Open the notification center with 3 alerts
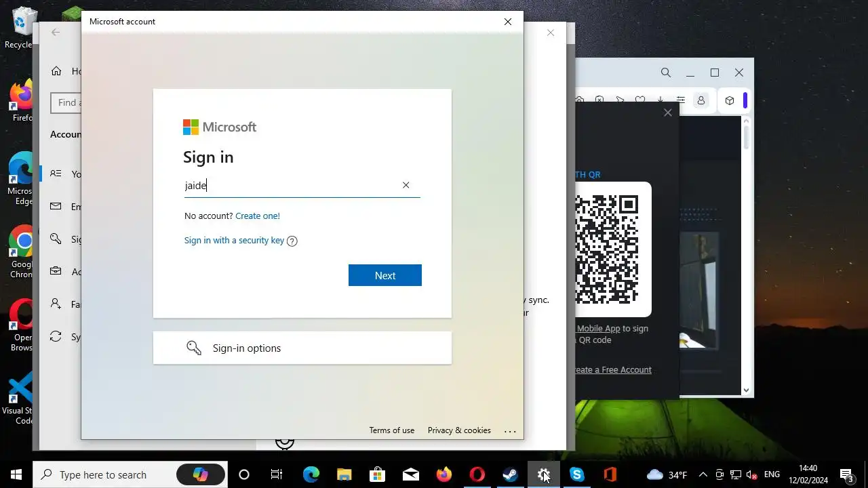The image size is (868, 488). click(x=847, y=474)
